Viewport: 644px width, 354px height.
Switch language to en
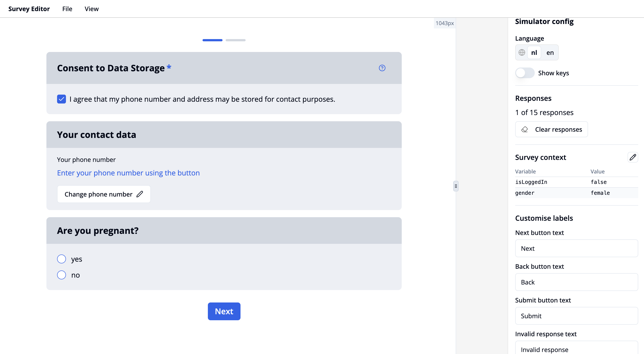(550, 52)
